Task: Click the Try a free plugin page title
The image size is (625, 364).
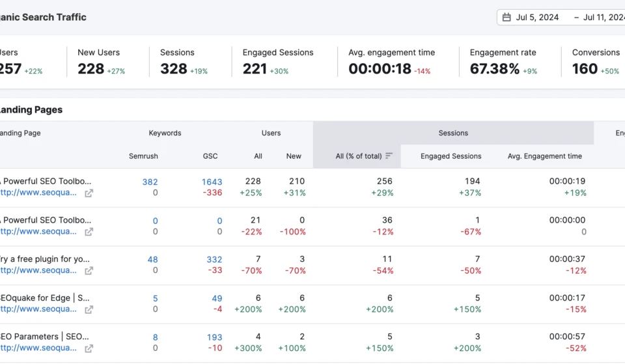Action: click(x=45, y=259)
